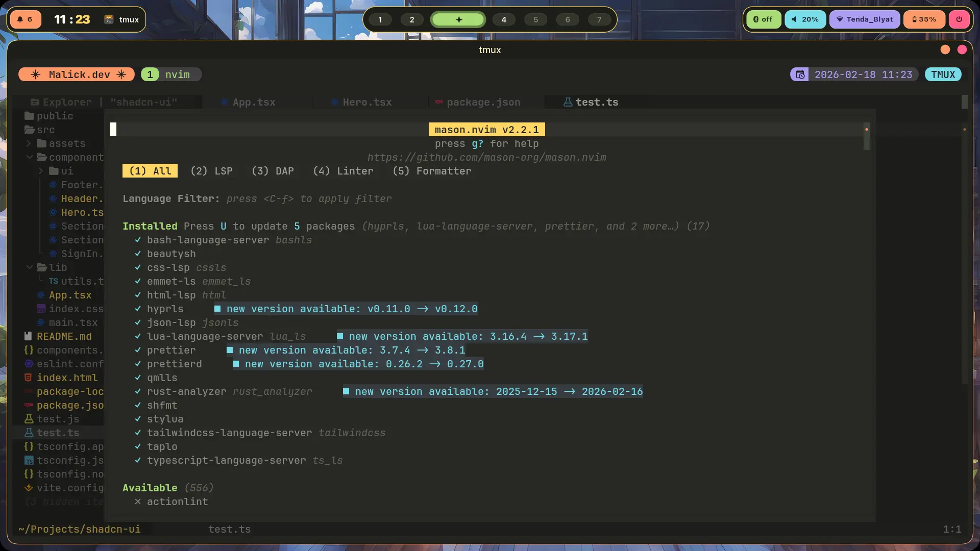Click the HTML5 icon beside index.html
The width and height of the screenshot is (980, 551).
pyautogui.click(x=29, y=378)
